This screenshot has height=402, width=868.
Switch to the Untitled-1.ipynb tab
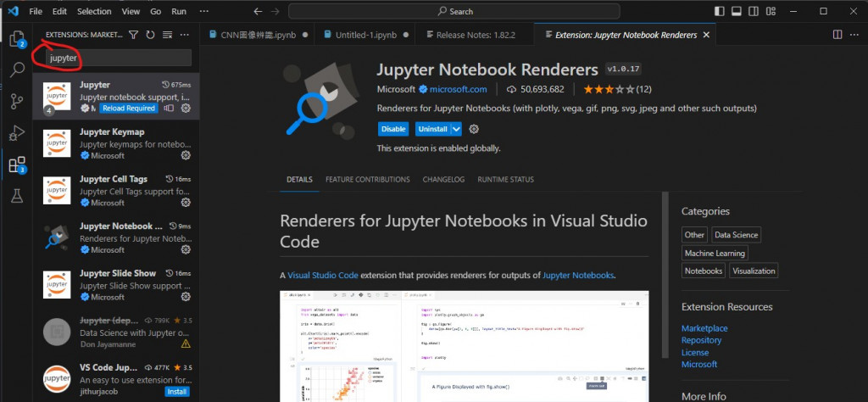(364, 35)
